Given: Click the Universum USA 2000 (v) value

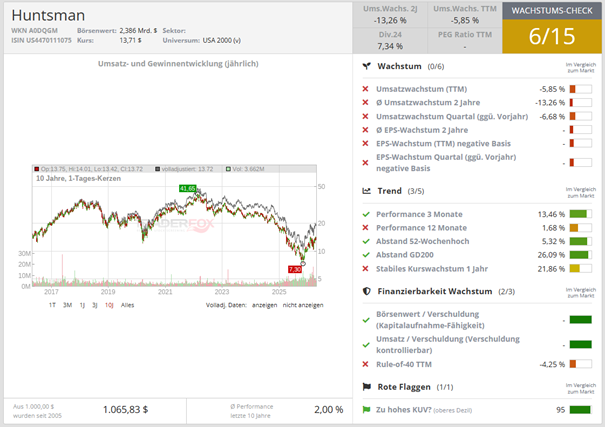Looking at the screenshot, I should coord(221,40).
